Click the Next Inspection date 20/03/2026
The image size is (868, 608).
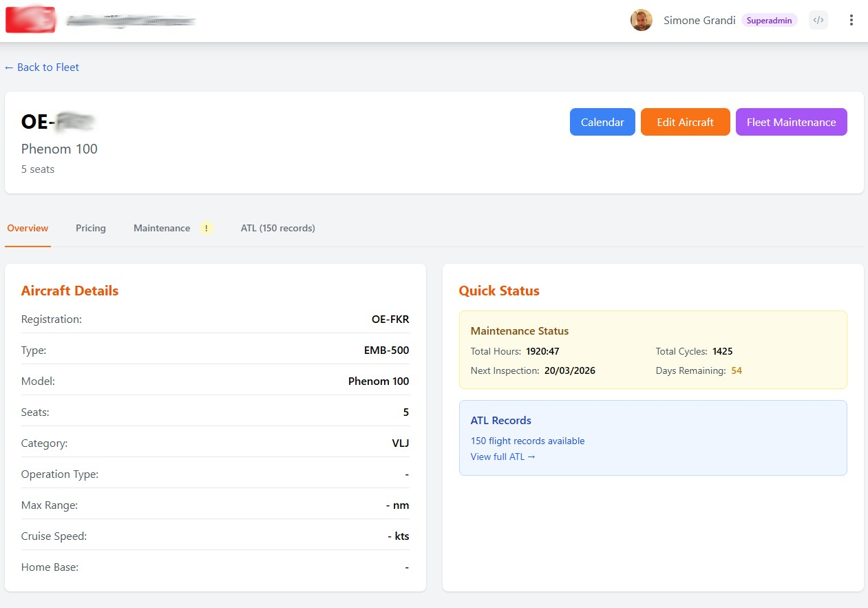pos(569,370)
